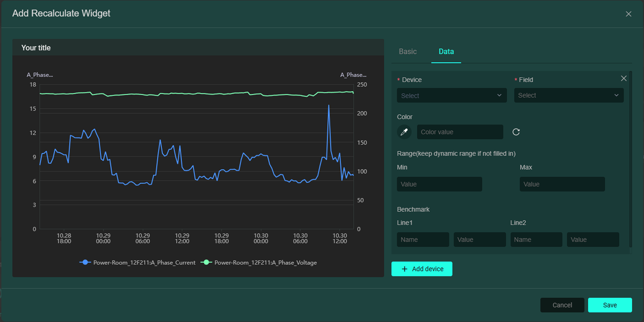
Task: Click the eyedropper color picker icon
Action: (x=404, y=132)
